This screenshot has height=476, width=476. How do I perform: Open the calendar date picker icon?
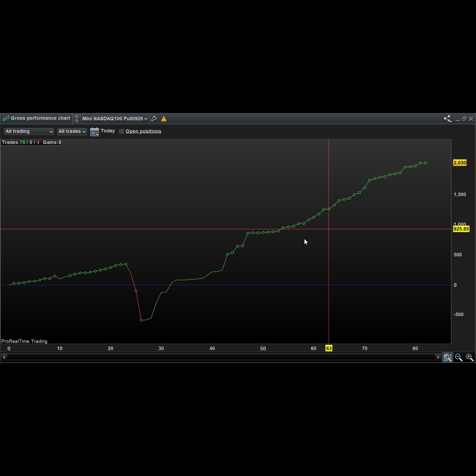pos(94,132)
